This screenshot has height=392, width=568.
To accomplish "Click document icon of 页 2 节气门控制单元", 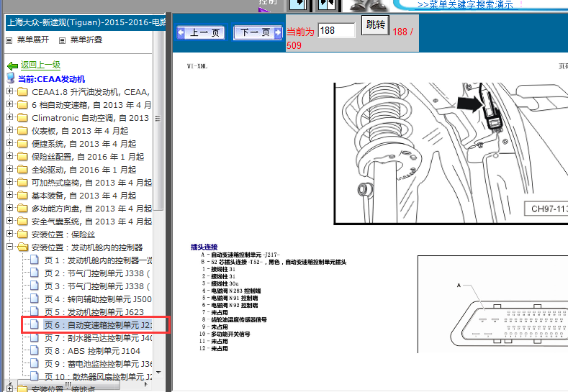I will click(35, 273).
